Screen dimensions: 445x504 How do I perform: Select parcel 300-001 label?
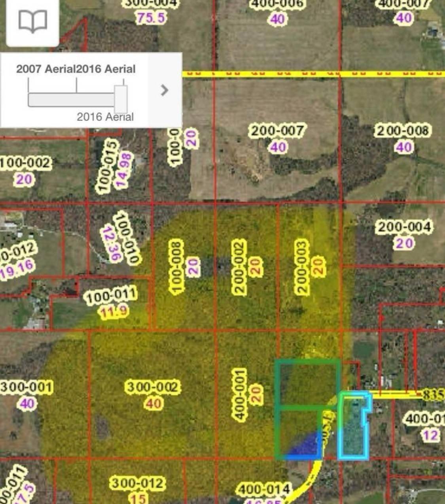(x=26, y=387)
